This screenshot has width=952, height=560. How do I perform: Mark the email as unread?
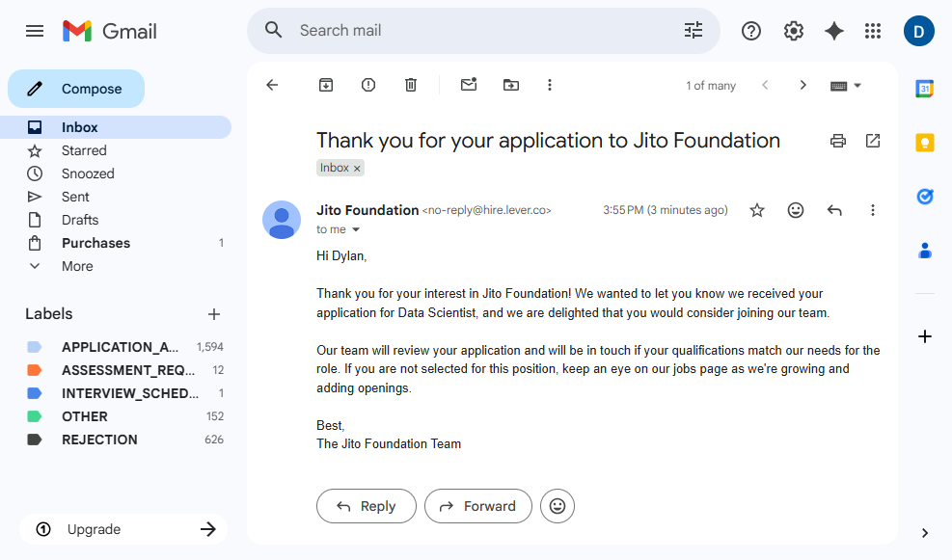click(x=469, y=85)
